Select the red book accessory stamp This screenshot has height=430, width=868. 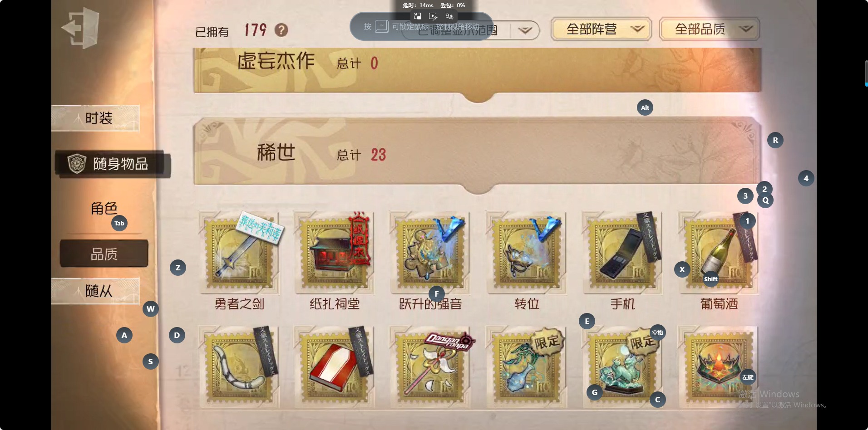click(335, 366)
